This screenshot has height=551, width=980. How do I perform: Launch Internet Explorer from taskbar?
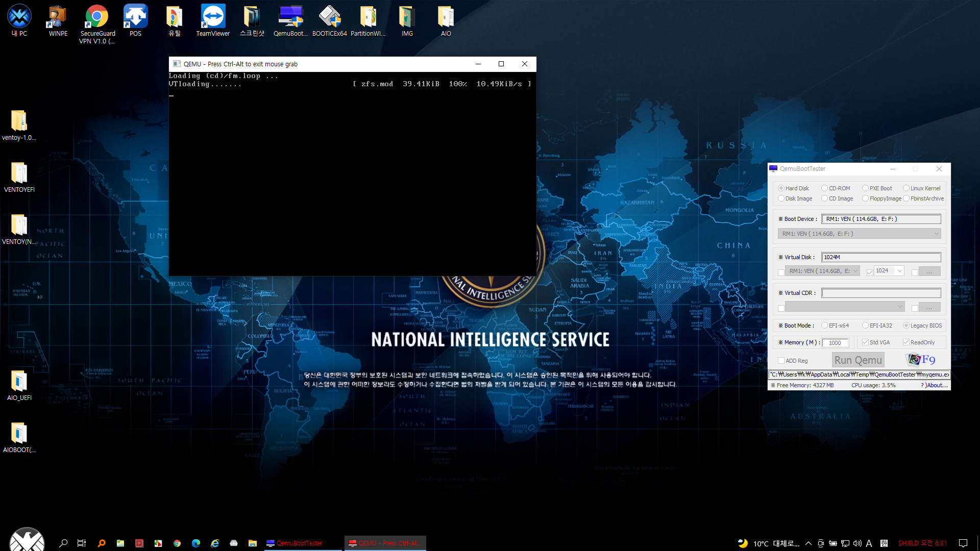[x=215, y=543]
